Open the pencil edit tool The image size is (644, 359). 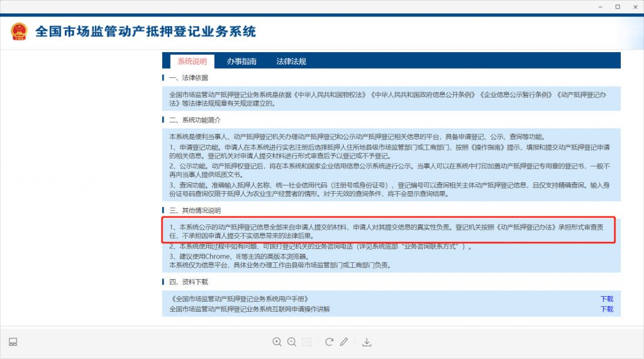point(344,342)
